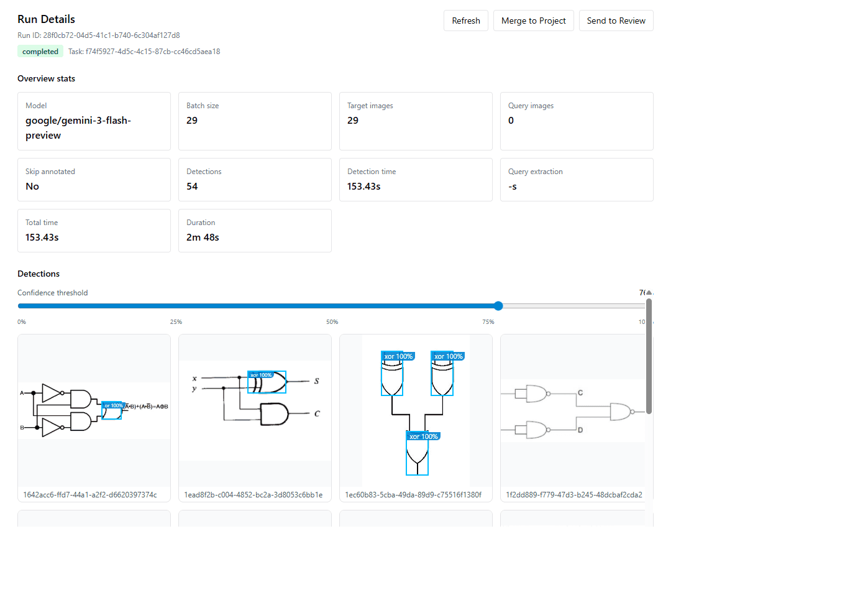Click the confidence threshold slider handle

pyautogui.click(x=498, y=306)
